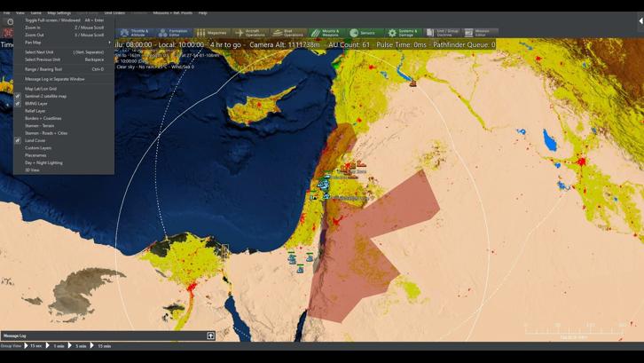Open the Mounts & Weapons panel
The height and width of the screenshot is (363, 644).
[x=326, y=33]
